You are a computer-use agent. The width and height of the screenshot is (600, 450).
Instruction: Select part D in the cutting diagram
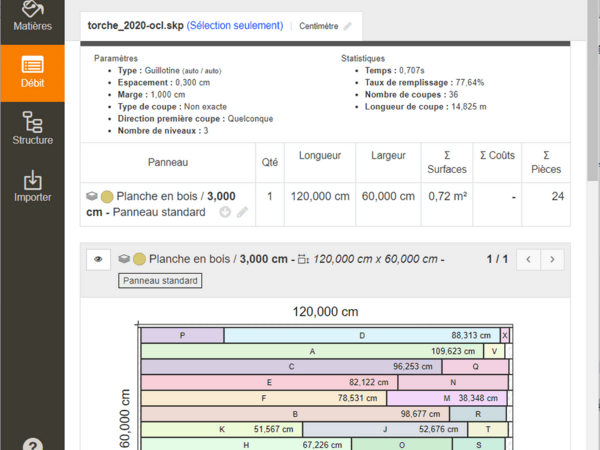[x=361, y=335]
